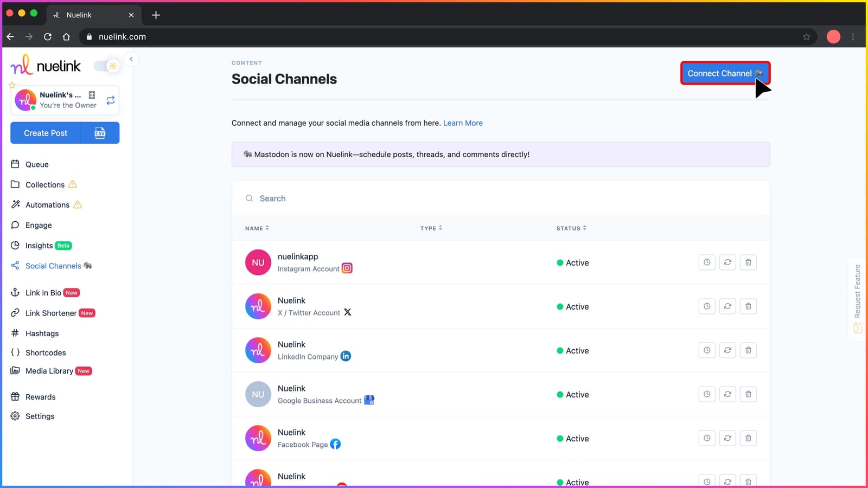Open the Learn More link

coord(463,123)
